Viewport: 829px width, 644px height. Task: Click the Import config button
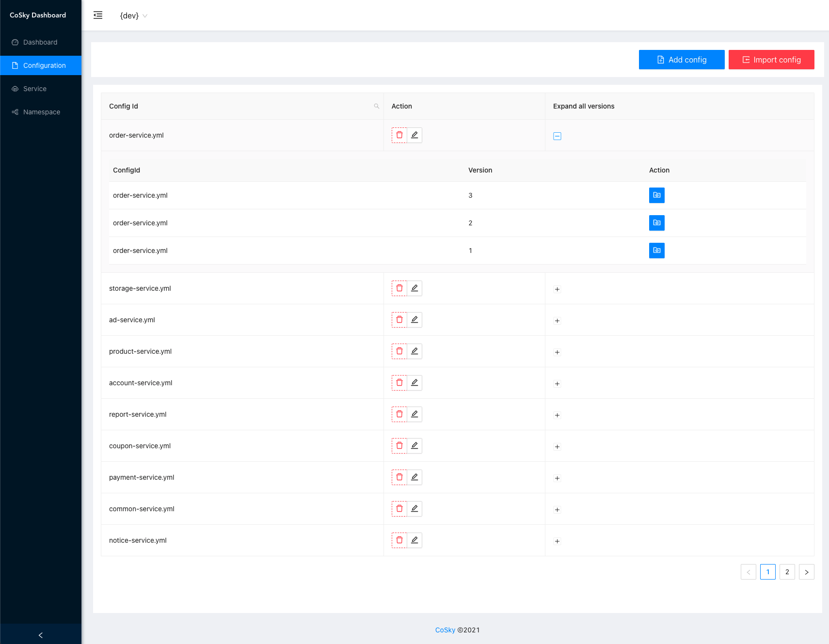pos(771,60)
